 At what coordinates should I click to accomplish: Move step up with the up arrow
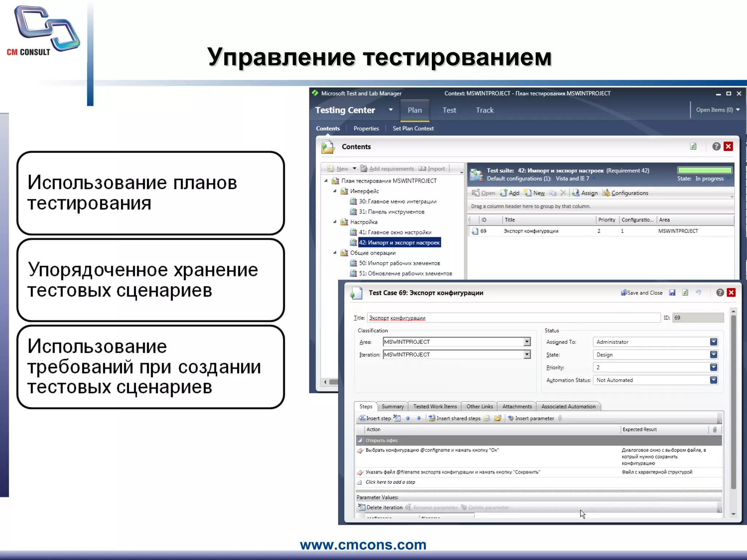(408, 418)
